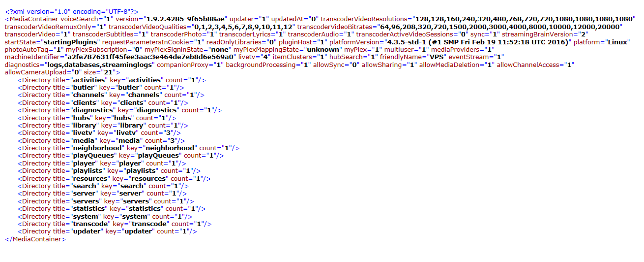The height and width of the screenshot is (262, 644).
Task: Click the Directory row titled search
Action: pos(103,186)
